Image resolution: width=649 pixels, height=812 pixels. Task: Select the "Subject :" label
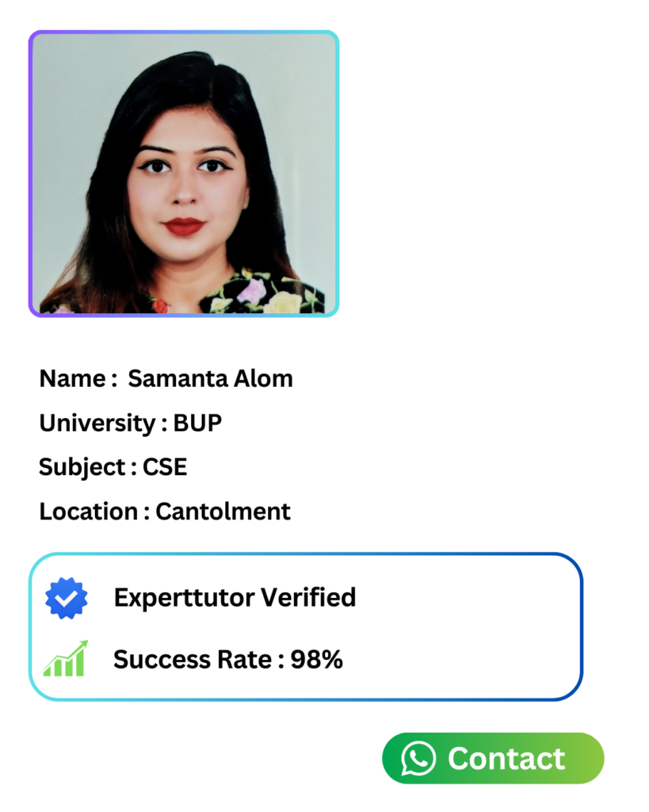[x=82, y=467]
